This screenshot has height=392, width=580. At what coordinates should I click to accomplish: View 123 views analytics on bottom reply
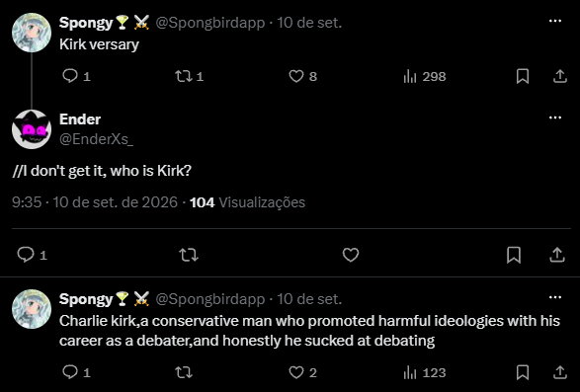pyautogui.click(x=424, y=373)
